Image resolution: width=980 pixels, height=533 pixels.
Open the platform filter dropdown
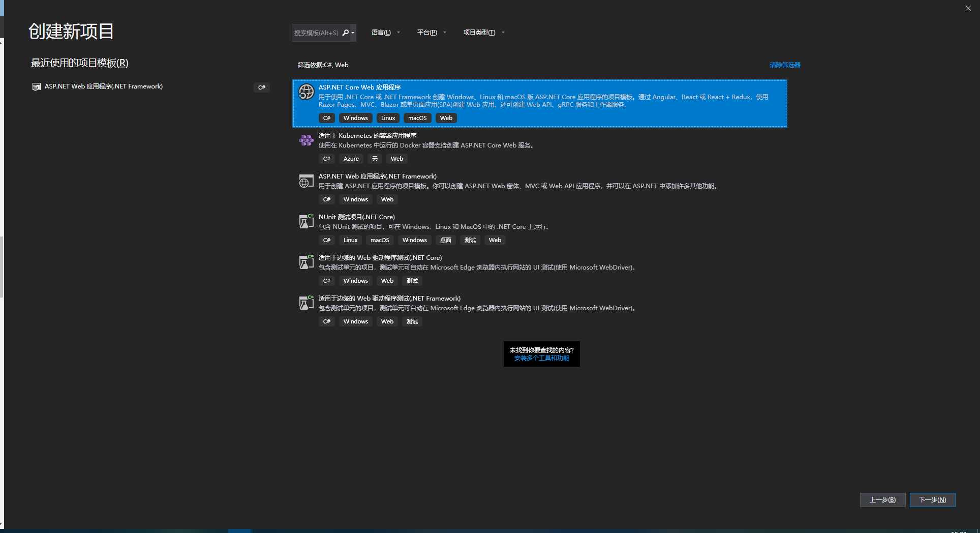[431, 33]
